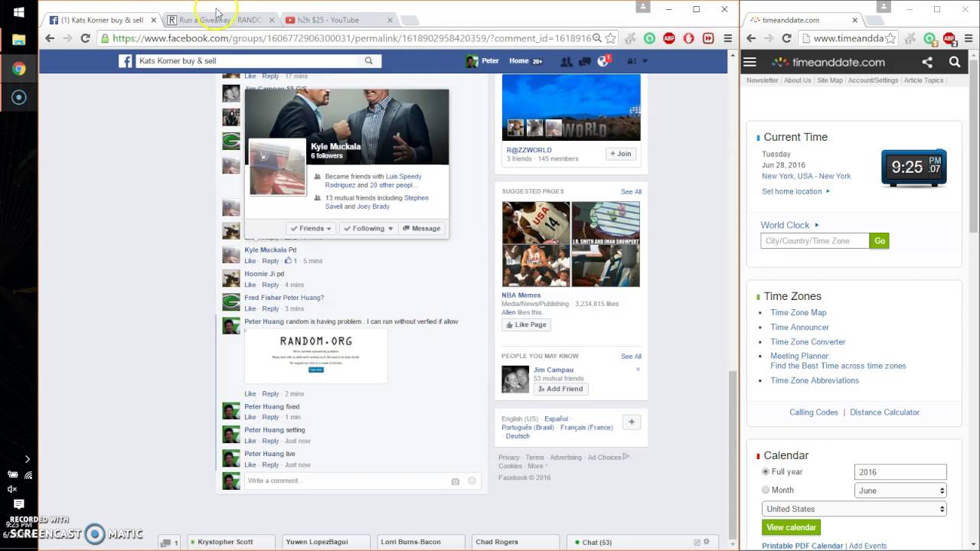
Task: Dismiss Jim Campau friend suggestion
Action: tap(638, 370)
